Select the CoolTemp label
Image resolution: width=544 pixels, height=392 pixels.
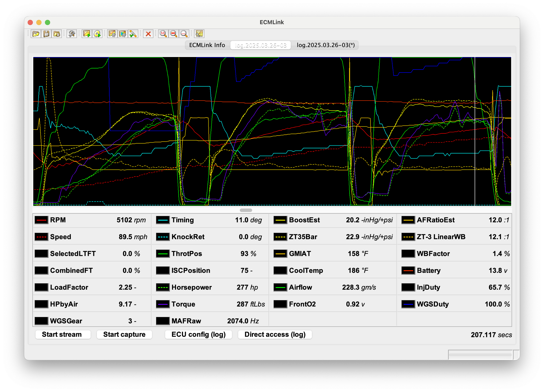pyautogui.click(x=306, y=271)
